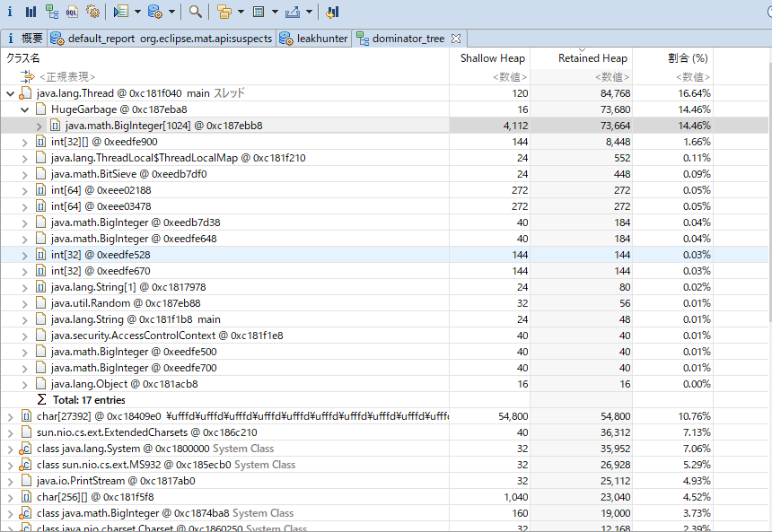Sort by the Retained Heap column header
Image resolution: width=772 pixels, height=532 pixels.
592,58
